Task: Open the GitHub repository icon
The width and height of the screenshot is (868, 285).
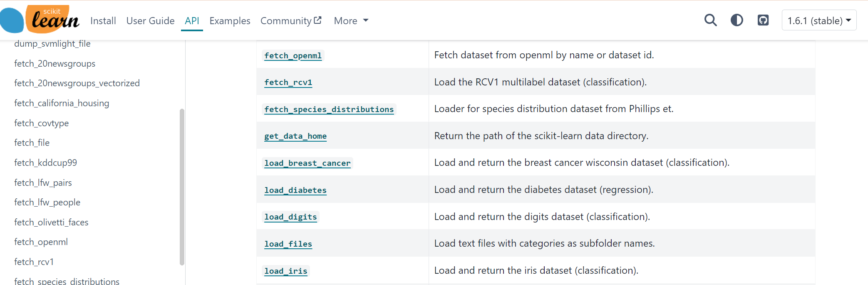Action: 763,20
